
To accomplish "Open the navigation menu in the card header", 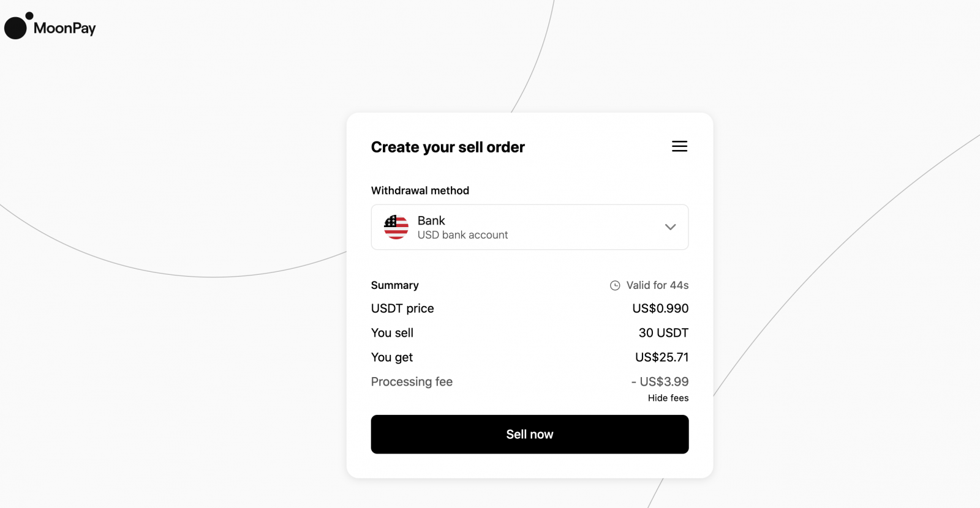I will coord(679,146).
